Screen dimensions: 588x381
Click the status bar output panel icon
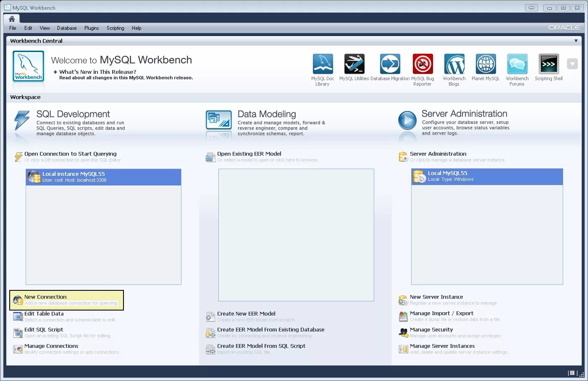tap(572, 373)
